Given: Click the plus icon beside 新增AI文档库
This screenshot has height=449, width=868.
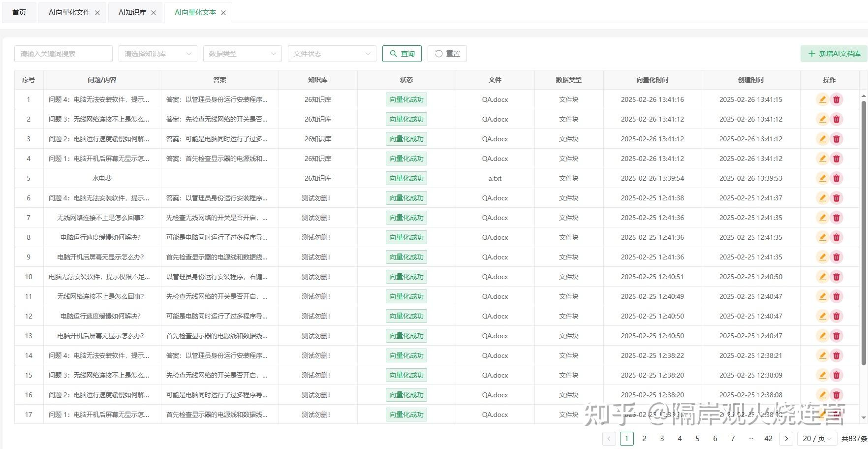Looking at the screenshot, I should 811,53.
